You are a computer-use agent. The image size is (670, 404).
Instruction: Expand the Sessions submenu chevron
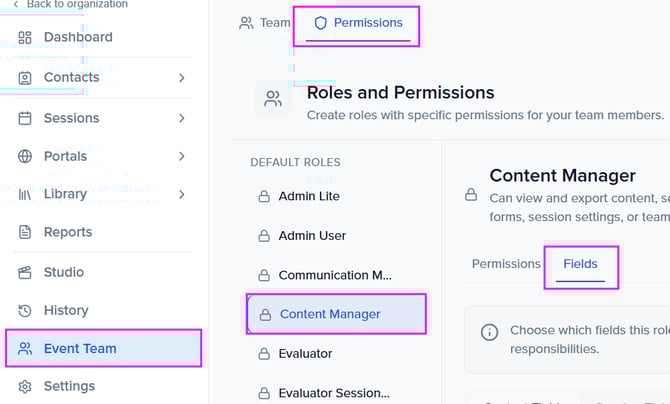pyautogui.click(x=181, y=118)
